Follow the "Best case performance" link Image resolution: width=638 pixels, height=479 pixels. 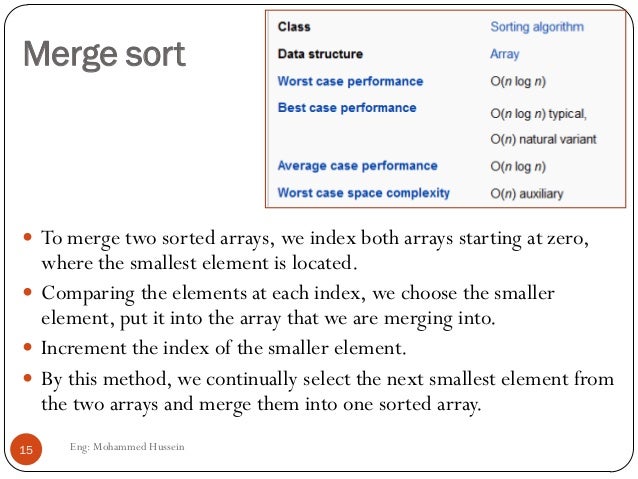[346, 107]
